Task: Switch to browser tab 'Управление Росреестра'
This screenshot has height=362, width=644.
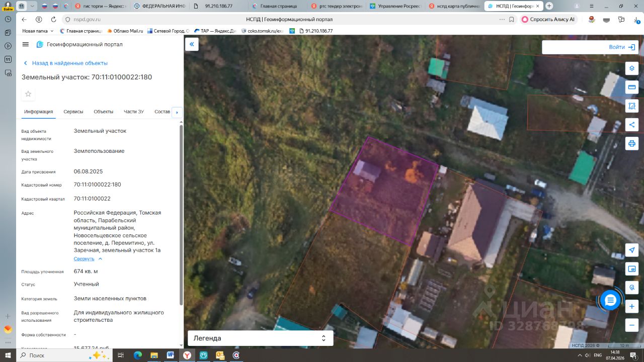Action: [395, 6]
